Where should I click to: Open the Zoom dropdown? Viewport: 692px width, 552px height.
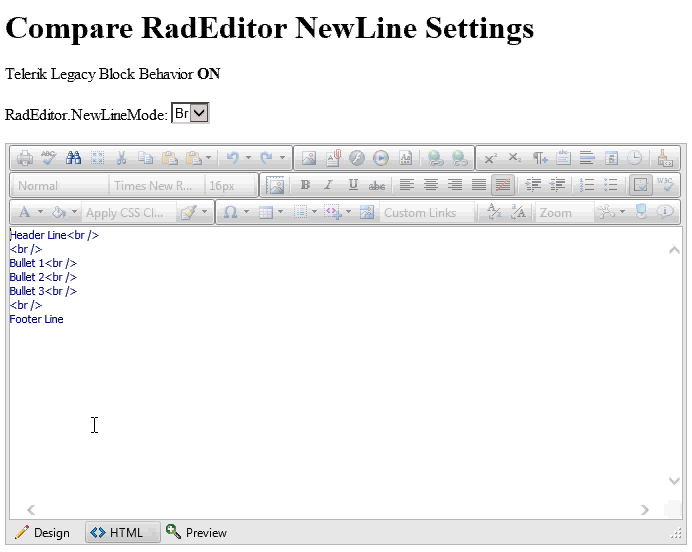click(564, 213)
